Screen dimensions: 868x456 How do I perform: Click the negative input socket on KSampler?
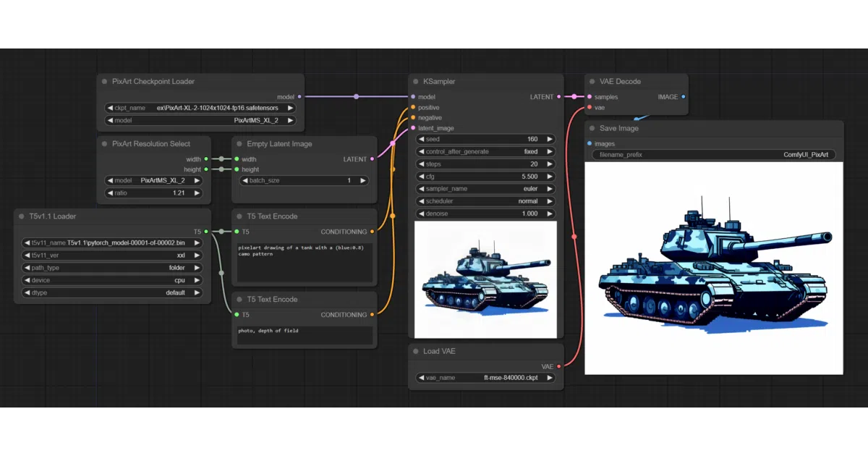tap(413, 117)
